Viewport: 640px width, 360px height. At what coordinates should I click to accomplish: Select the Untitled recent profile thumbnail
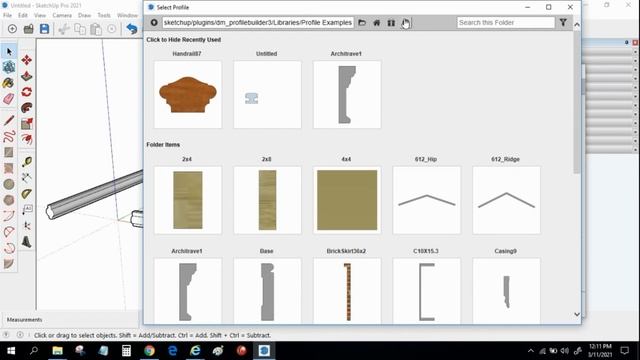point(267,95)
